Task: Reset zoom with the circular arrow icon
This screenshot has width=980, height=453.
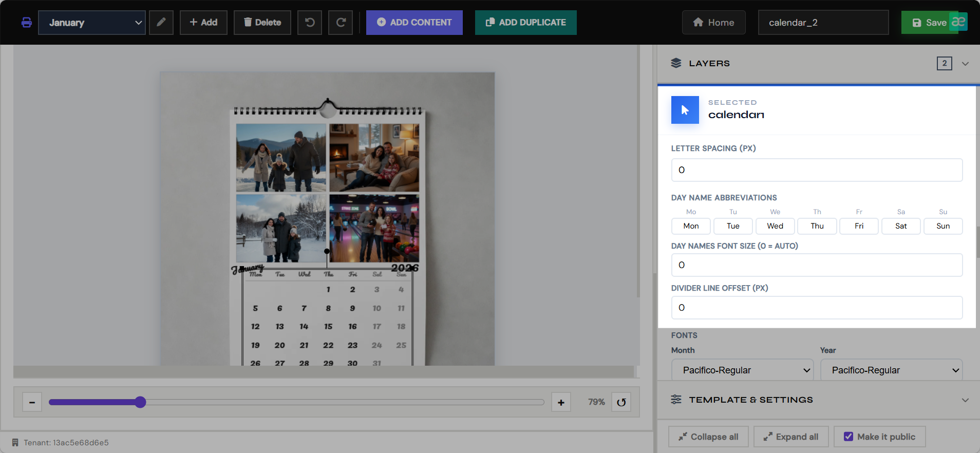Action: (621, 402)
